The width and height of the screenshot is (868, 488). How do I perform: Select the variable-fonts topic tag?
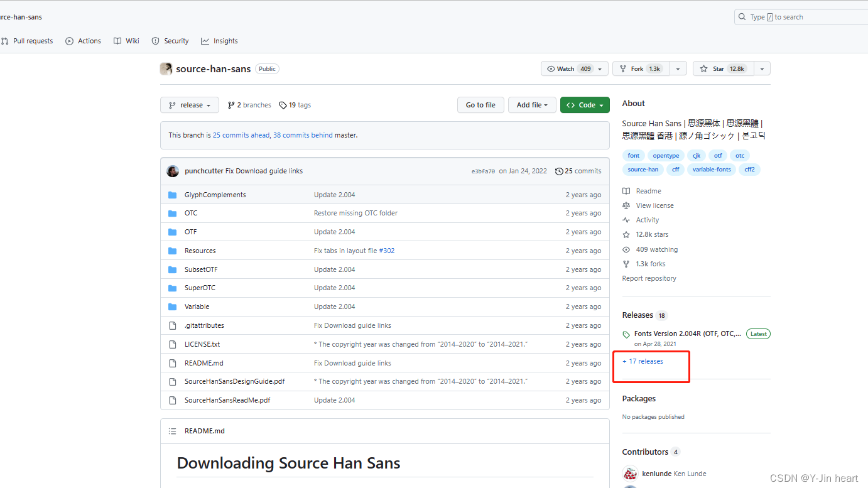click(x=712, y=170)
